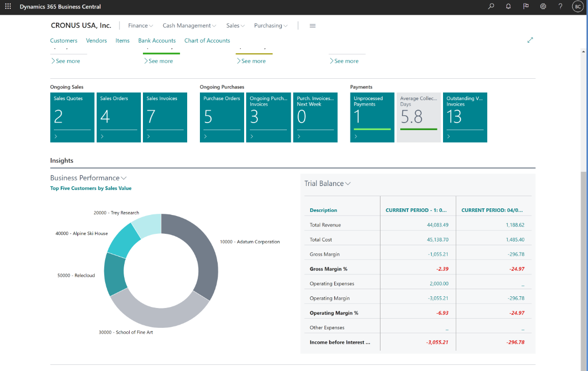Screen dimensions: 588x371
Task: Switch to Chart of Accounts tab
Action: click(x=207, y=41)
